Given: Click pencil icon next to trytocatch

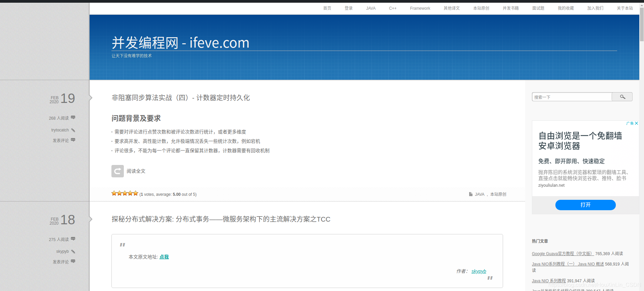Looking at the screenshot, I should (73, 130).
